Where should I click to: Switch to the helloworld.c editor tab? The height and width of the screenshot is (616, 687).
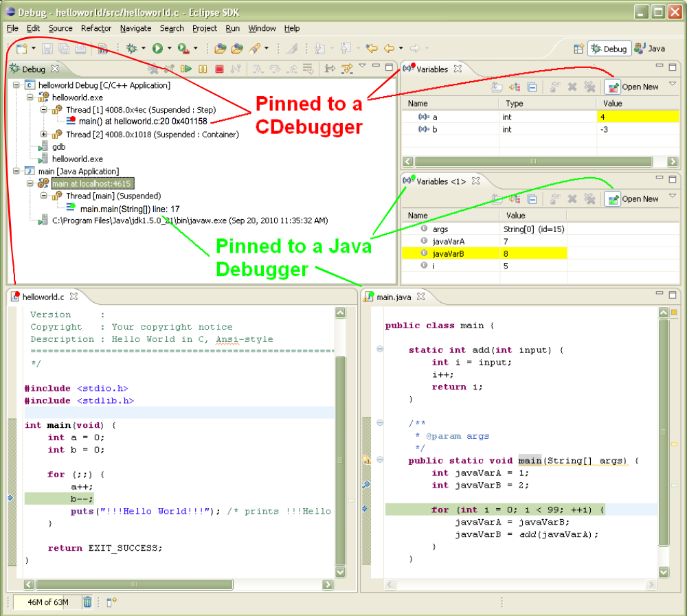(43, 297)
